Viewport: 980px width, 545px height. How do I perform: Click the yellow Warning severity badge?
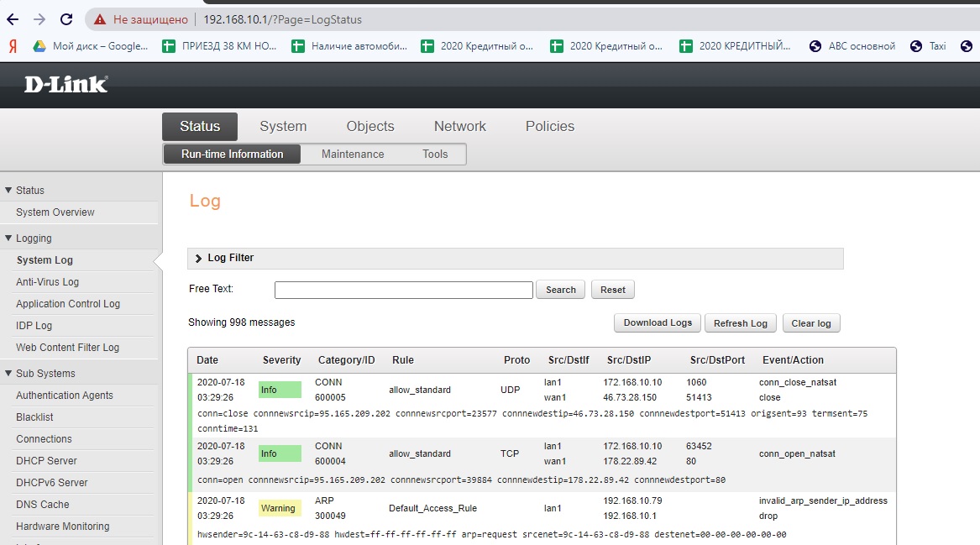pos(278,508)
